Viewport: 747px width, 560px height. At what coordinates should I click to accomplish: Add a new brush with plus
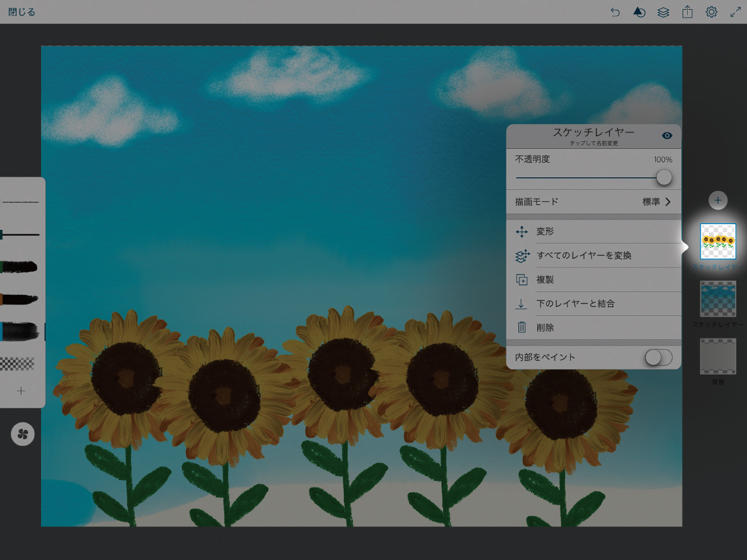21,391
